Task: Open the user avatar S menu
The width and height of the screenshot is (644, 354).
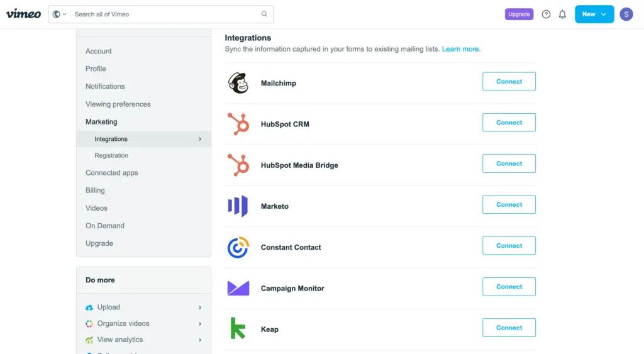Action: point(626,14)
